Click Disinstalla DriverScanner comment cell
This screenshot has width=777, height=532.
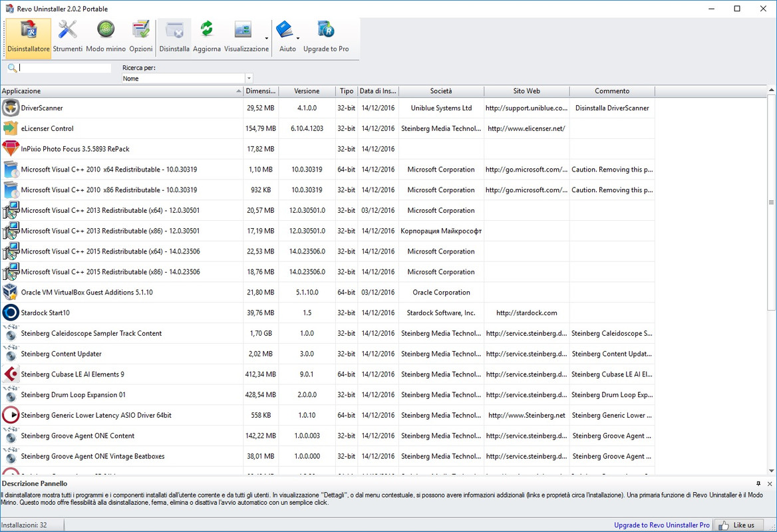pyautogui.click(x=612, y=108)
